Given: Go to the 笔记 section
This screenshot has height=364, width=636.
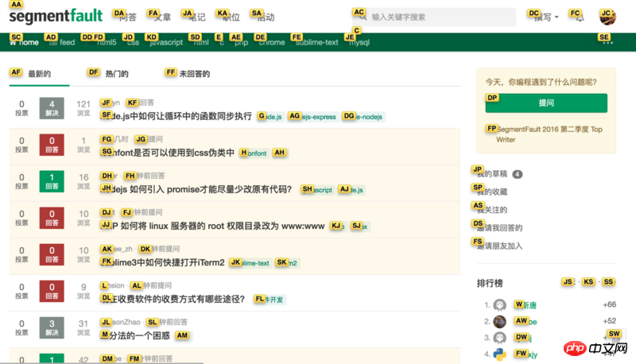Looking at the screenshot, I should click(x=196, y=17).
